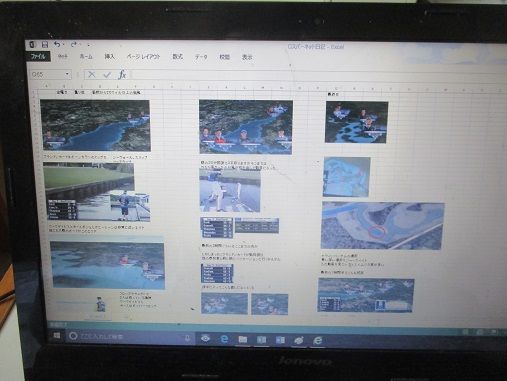Click the Redo arrow icon
Viewport: 507px width, 381px height.
[x=74, y=44]
